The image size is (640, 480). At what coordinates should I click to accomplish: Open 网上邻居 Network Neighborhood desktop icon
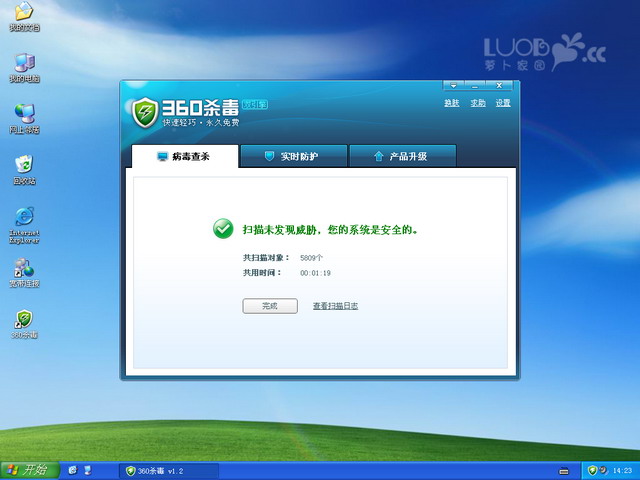click(24, 119)
